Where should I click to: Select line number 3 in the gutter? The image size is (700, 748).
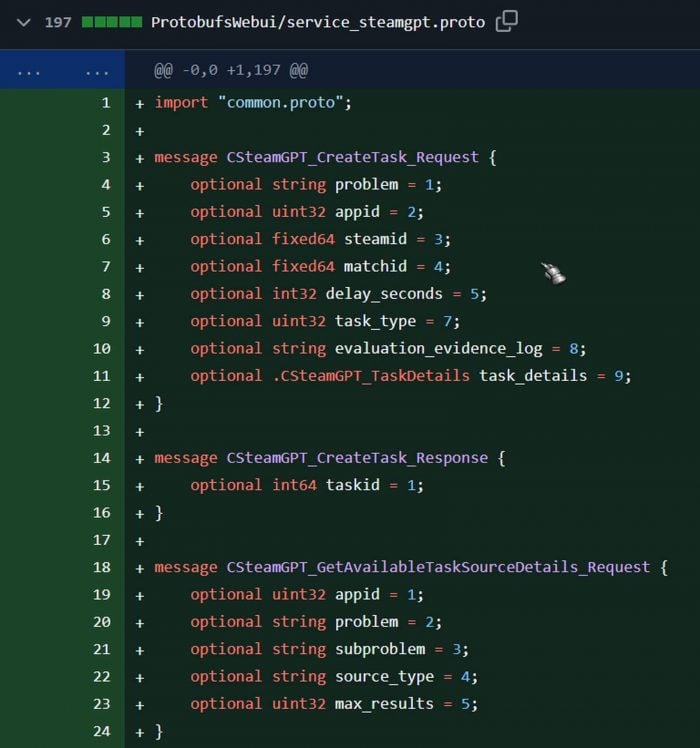coord(105,158)
